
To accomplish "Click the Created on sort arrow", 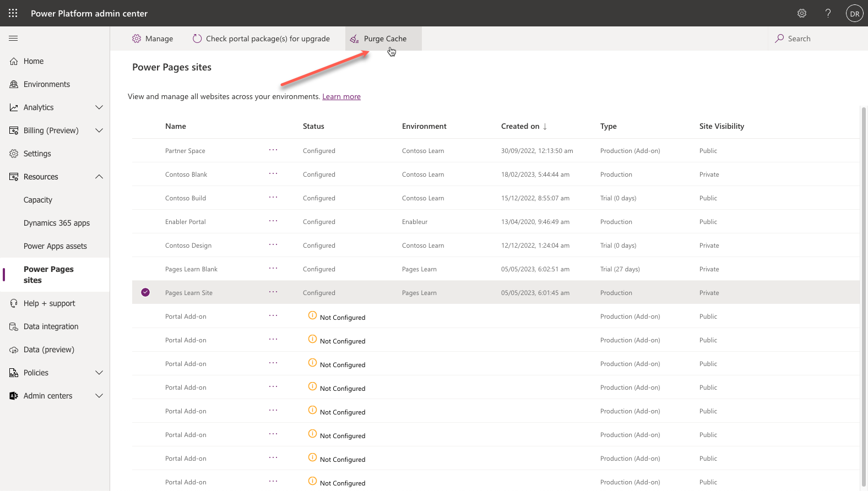I will [x=545, y=127].
